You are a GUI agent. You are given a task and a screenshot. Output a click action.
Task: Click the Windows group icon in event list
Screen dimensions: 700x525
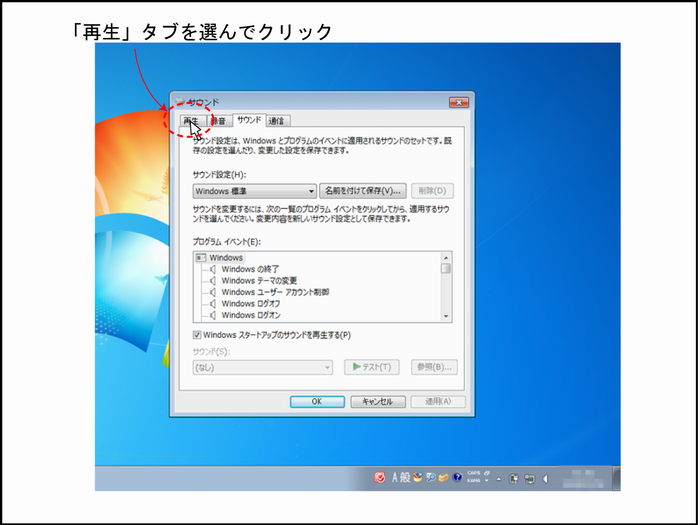201,258
